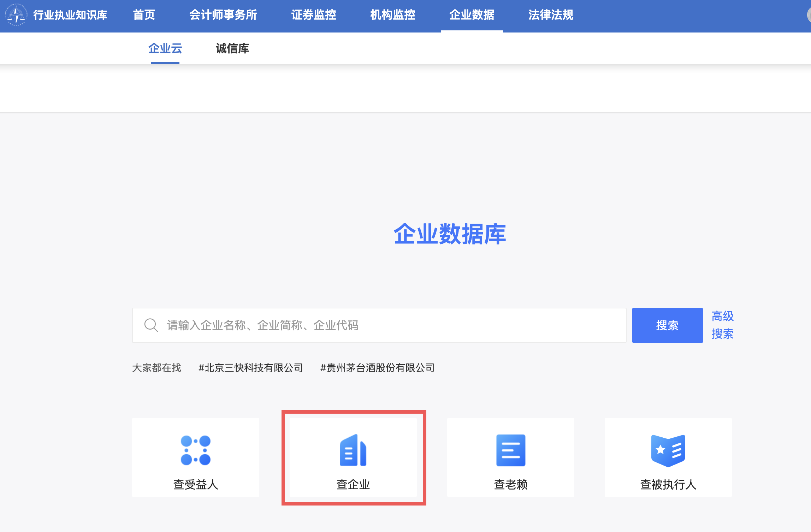Click the 企业数据库 heading
Screen dimensions: 811x532
pos(450,234)
